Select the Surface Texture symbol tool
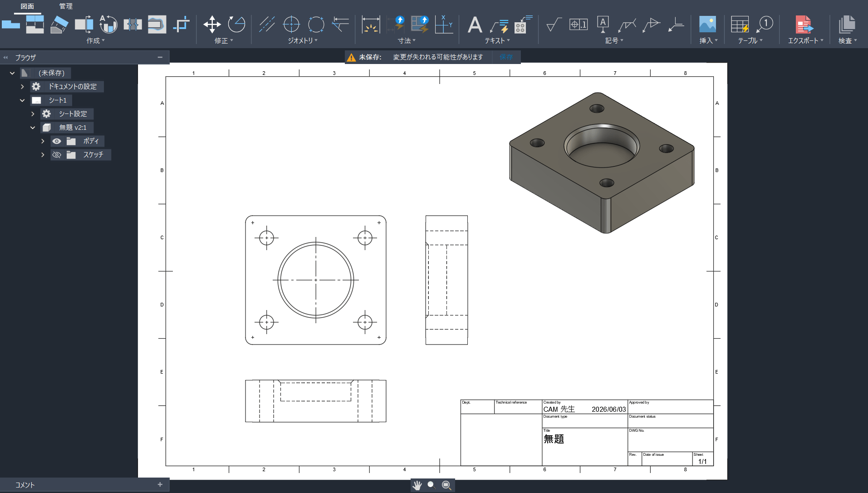The width and height of the screenshot is (868, 493). point(554,24)
